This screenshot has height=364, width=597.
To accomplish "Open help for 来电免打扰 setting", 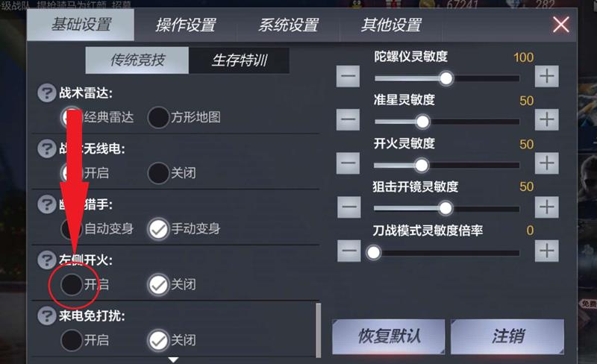I will point(47,316).
